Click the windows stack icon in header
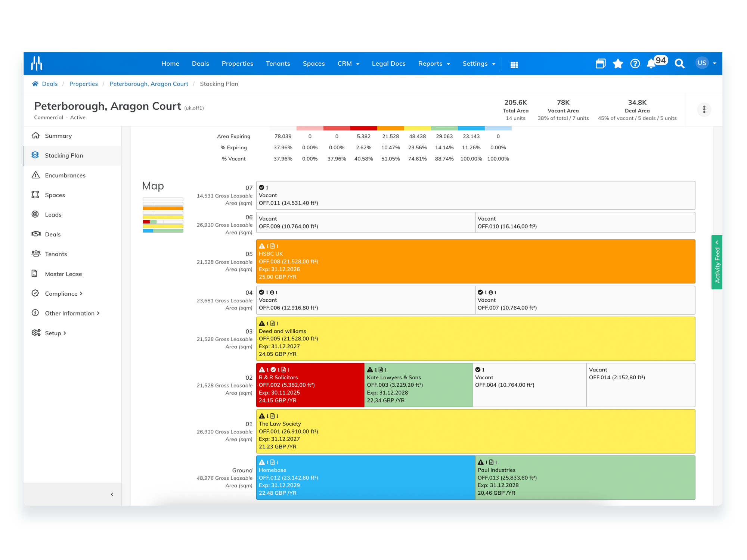747x560 pixels. (x=600, y=64)
